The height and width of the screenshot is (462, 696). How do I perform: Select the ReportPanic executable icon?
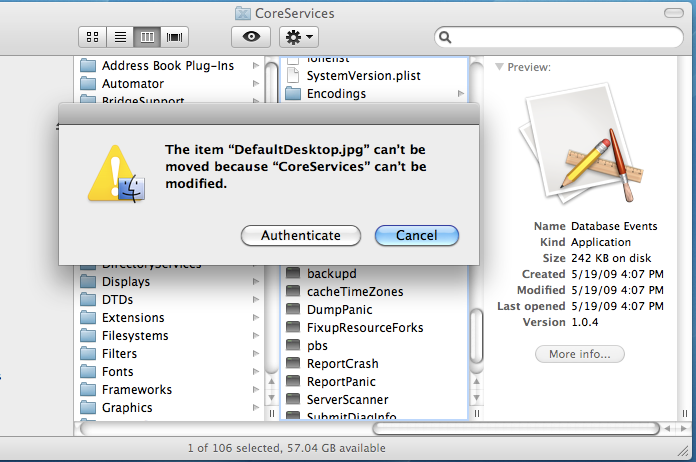pos(293,381)
